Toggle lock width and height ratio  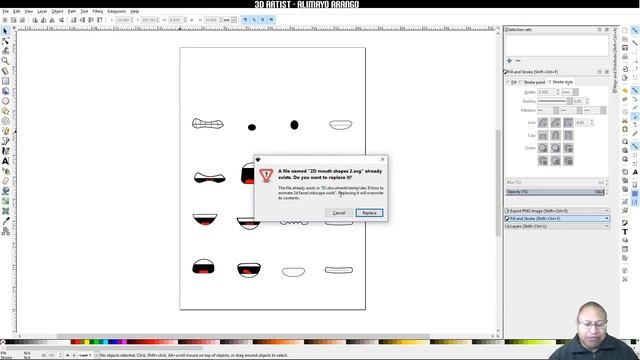point(191,20)
